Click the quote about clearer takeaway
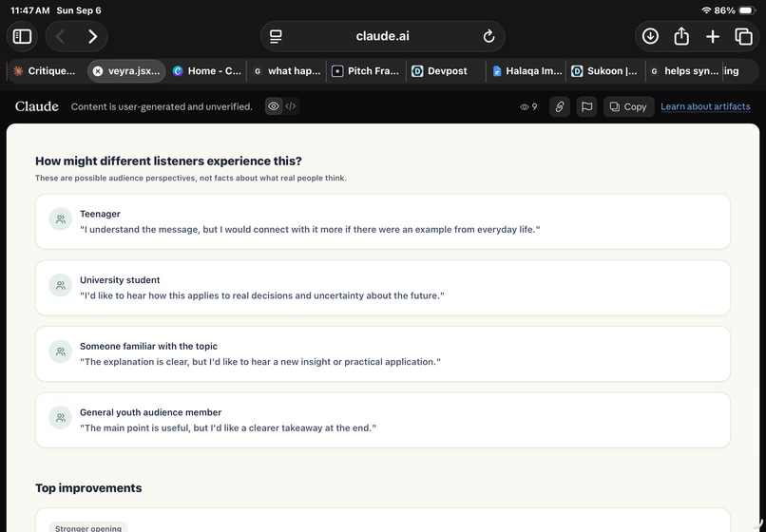766x532 pixels. pyautogui.click(x=228, y=427)
